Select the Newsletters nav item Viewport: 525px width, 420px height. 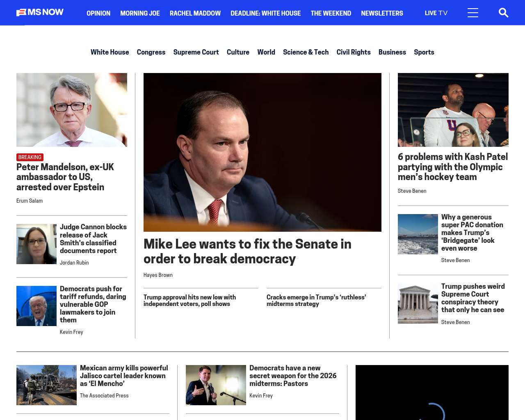382,13
